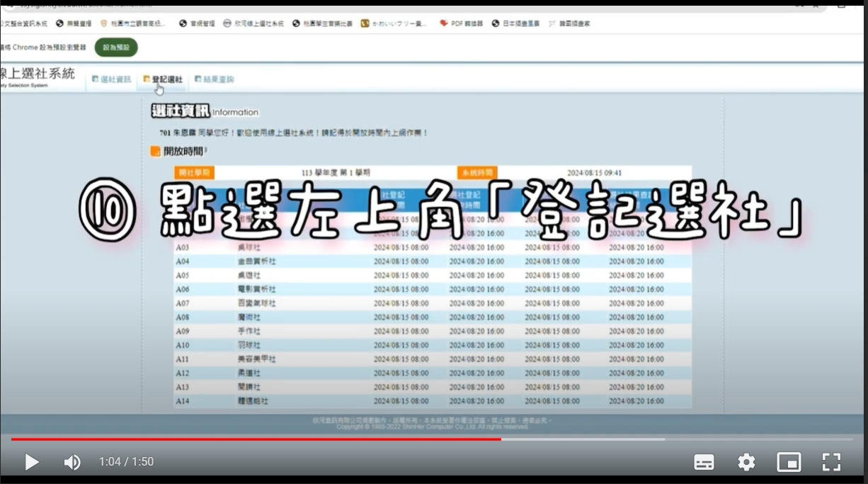
Task: Click the 開社學期 orange label
Action: pyautogui.click(x=194, y=173)
